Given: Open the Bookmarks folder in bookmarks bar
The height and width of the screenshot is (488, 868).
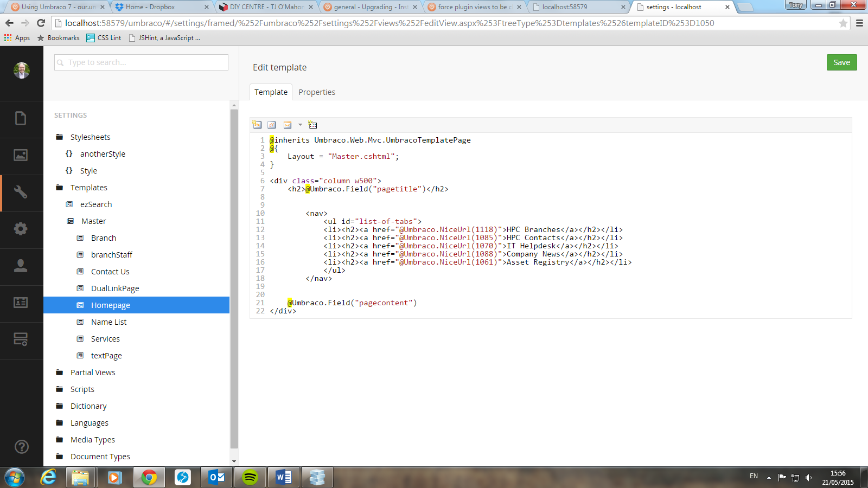Looking at the screenshot, I should click(58, 38).
